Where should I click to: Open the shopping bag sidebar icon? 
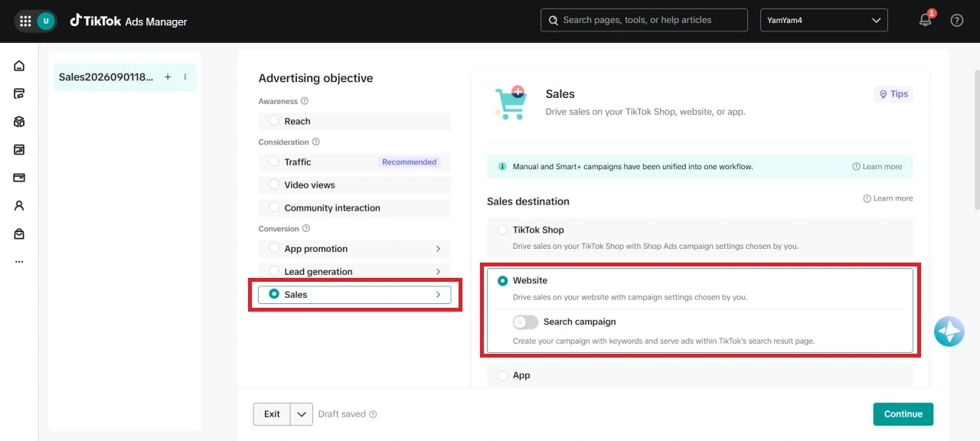pyautogui.click(x=19, y=234)
